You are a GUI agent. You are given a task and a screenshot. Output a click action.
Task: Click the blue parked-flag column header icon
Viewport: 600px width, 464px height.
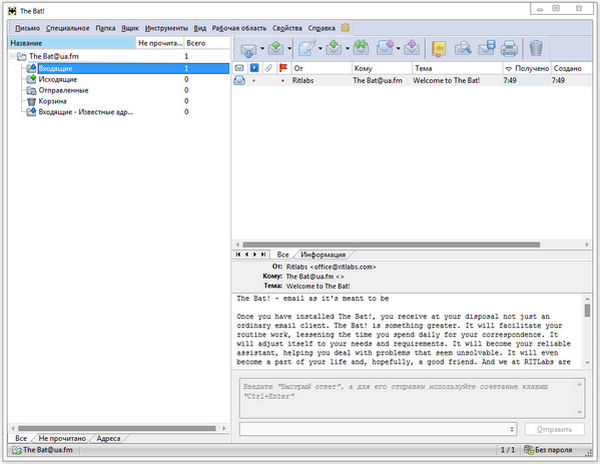[254, 68]
